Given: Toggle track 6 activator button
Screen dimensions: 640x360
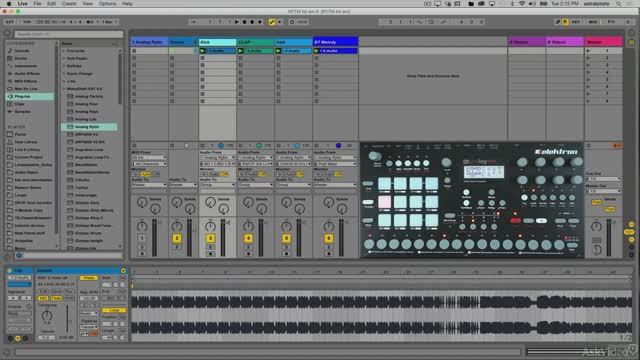Looking at the screenshot, I should 329,238.
